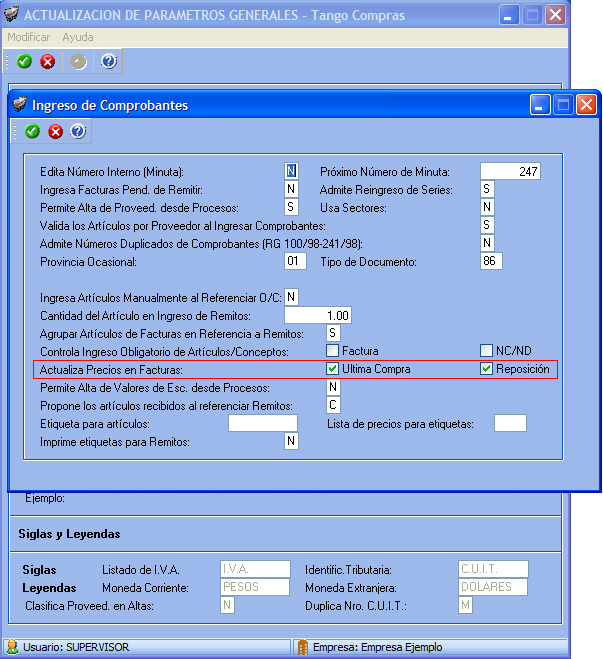Click green accept checkmark in Ingreso de Comprobantes toolbar
Screen dimensions: 603x659
[x=32, y=131]
